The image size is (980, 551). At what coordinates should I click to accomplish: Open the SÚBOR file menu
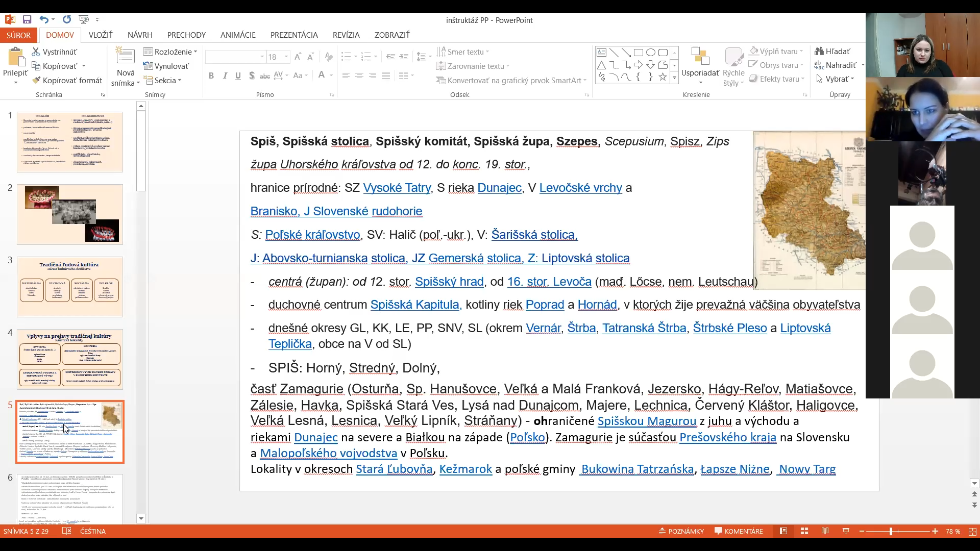[18, 35]
